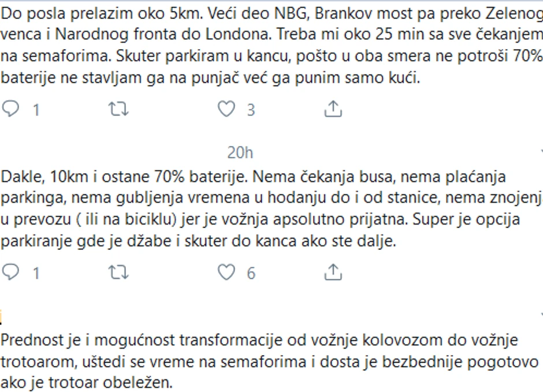Image resolution: width=543 pixels, height=392 pixels.
Task: Click the line "ako je trotoar obeležen."
Action: (x=87, y=383)
